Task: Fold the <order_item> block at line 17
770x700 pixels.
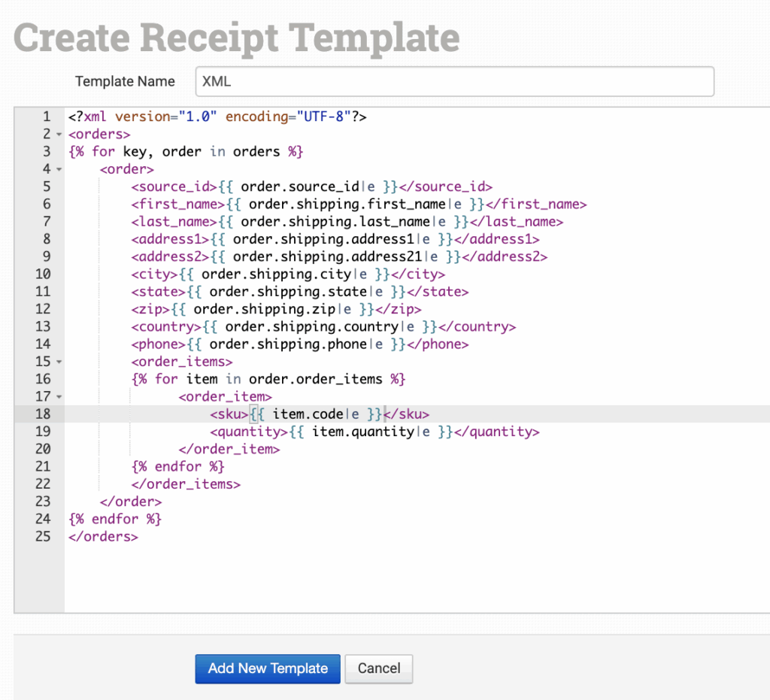Action: click(x=59, y=396)
